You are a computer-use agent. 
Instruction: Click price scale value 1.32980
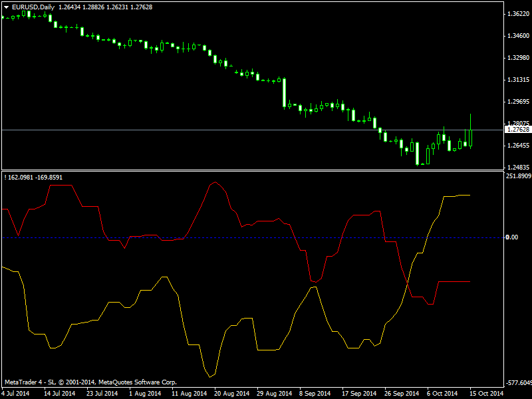click(x=518, y=58)
